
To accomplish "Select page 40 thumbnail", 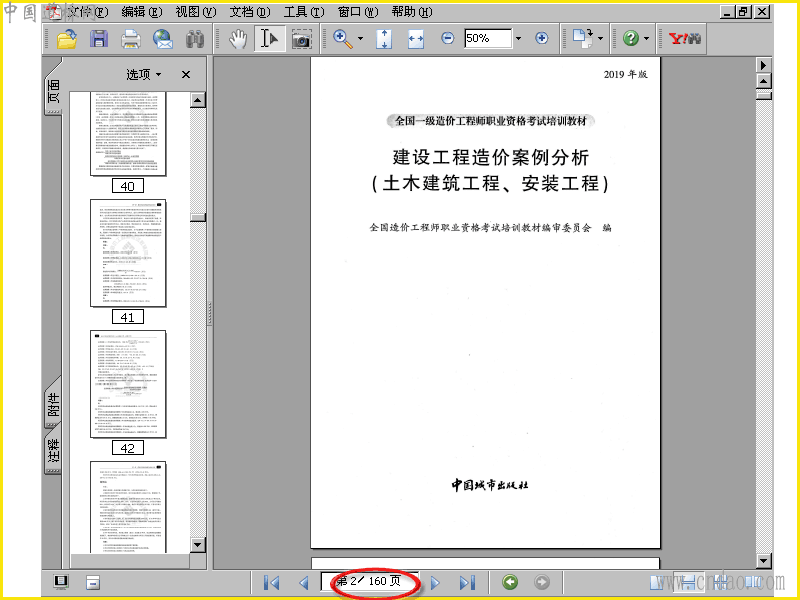I will (x=128, y=134).
